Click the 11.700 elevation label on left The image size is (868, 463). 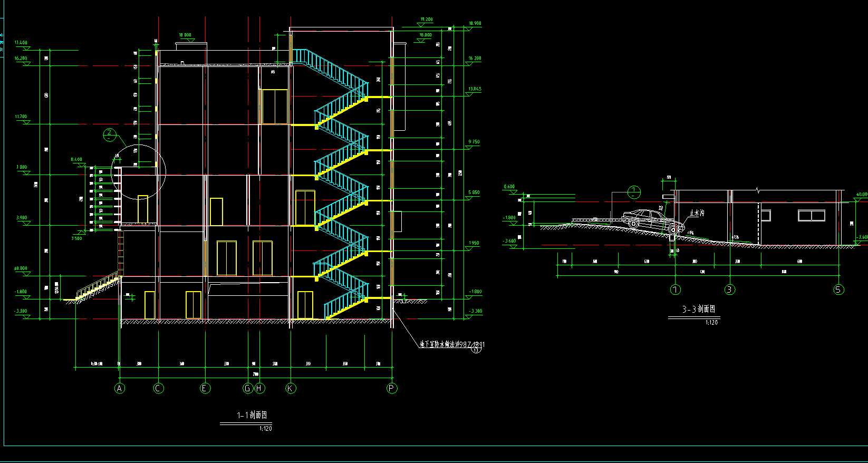(x=21, y=117)
